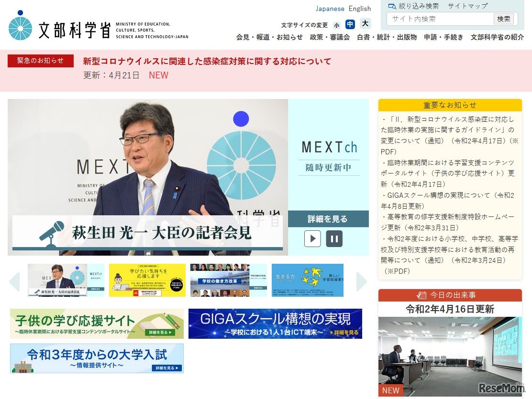Select large text size 大
The image size is (532, 399).
[x=365, y=24]
